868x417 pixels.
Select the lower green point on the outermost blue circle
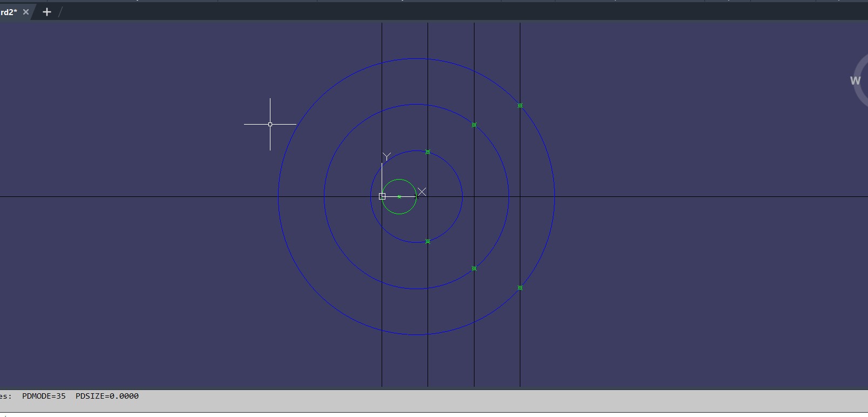(x=520, y=288)
